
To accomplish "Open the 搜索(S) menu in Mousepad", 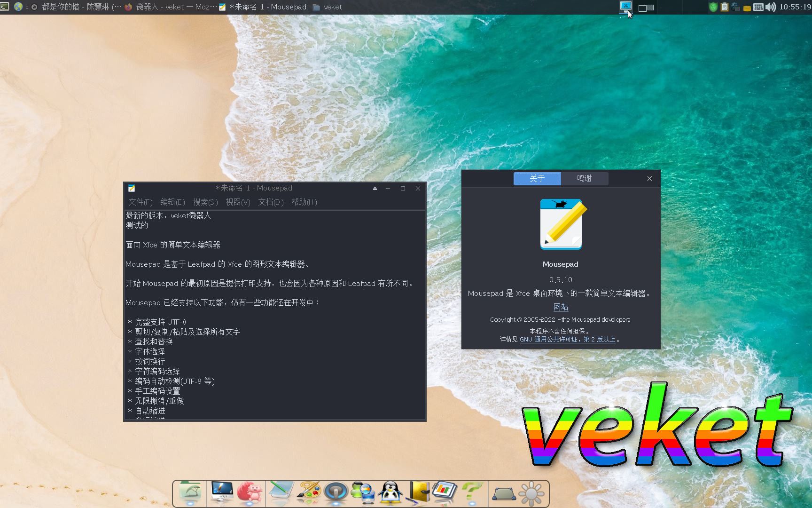I will (205, 202).
